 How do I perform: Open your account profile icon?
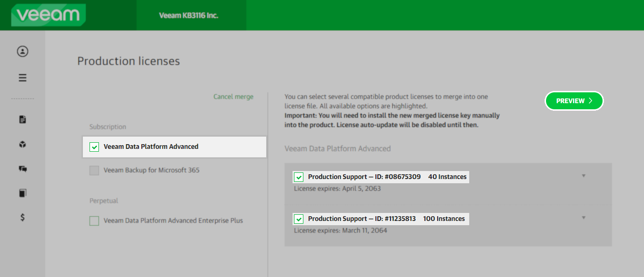point(22,51)
